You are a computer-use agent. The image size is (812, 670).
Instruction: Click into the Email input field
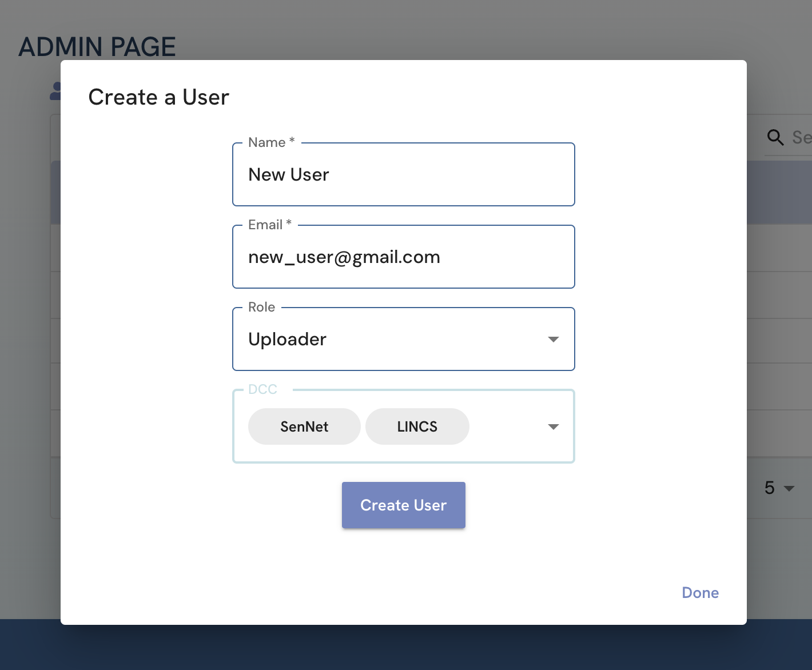point(403,257)
